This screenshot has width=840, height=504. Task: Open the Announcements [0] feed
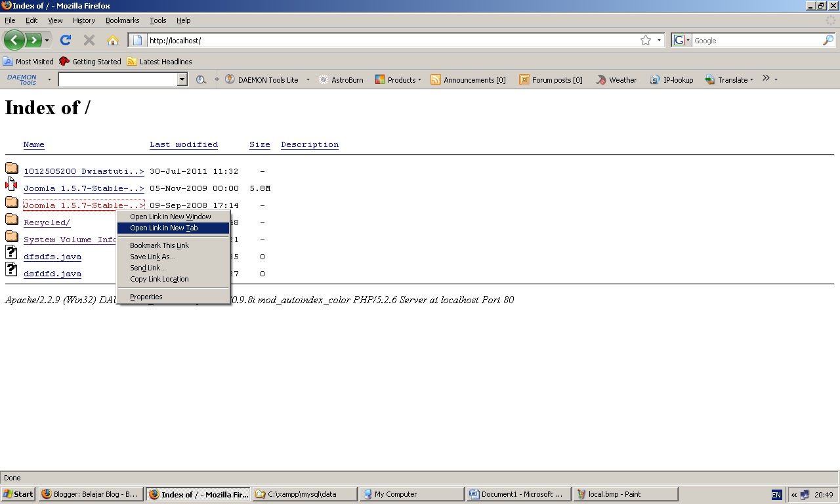pos(468,79)
